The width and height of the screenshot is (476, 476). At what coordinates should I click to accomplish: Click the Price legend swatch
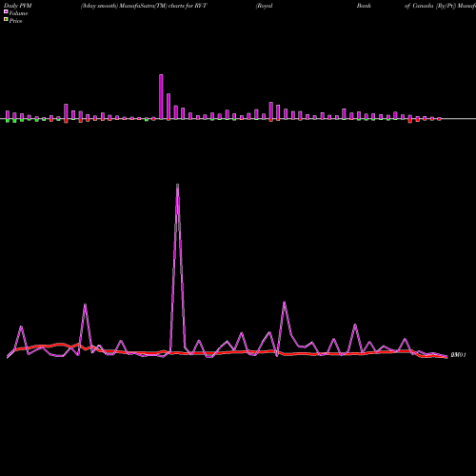click(x=6, y=19)
